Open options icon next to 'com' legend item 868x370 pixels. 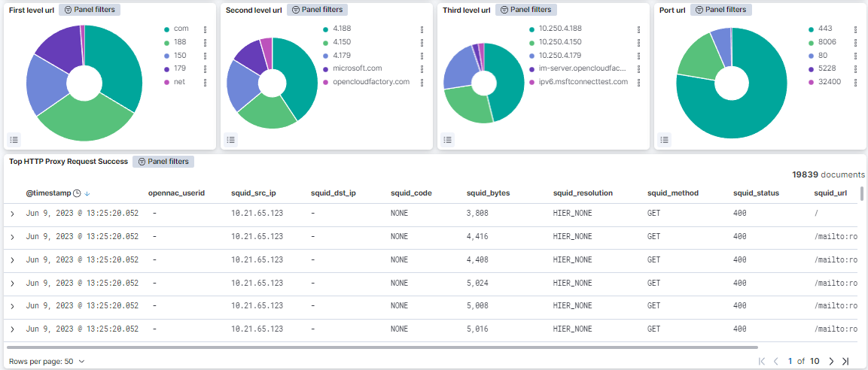pos(205,29)
